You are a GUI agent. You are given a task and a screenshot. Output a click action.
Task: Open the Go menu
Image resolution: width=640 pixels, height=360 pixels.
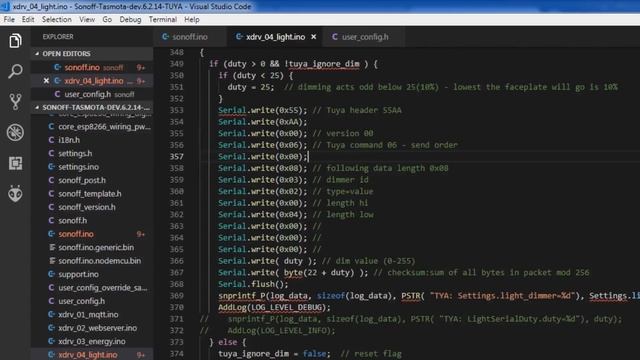107,20
